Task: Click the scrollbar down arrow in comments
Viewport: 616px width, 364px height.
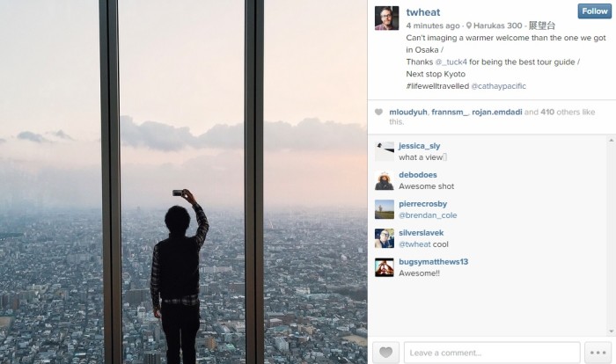Action: (x=612, y=331)
